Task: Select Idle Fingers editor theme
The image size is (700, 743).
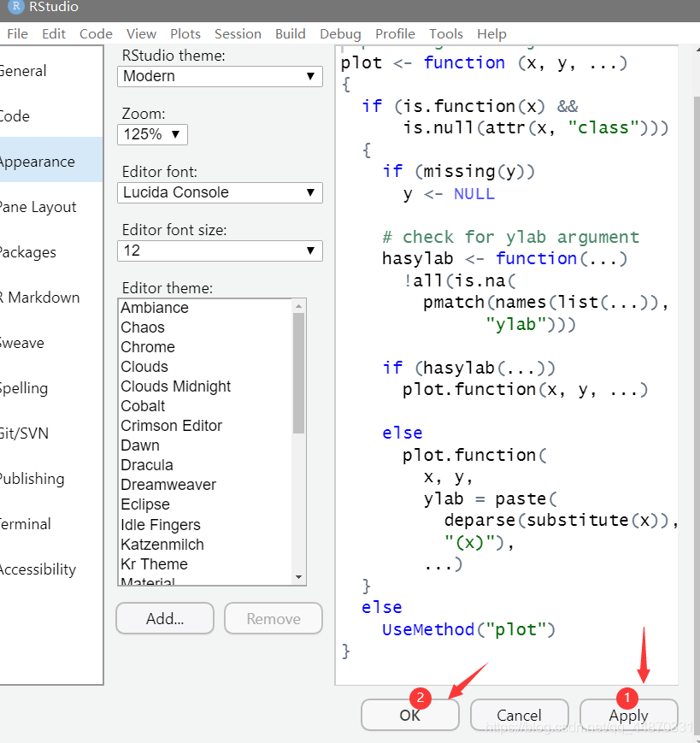Action: pos(205,525)
